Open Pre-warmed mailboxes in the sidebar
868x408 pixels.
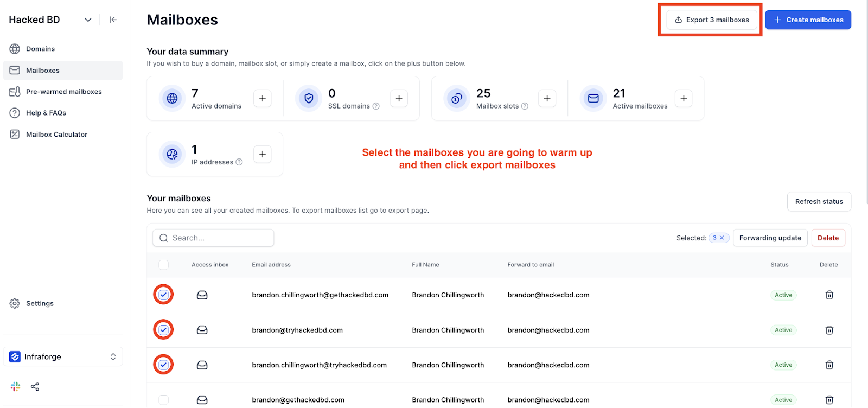pos(63,92)
